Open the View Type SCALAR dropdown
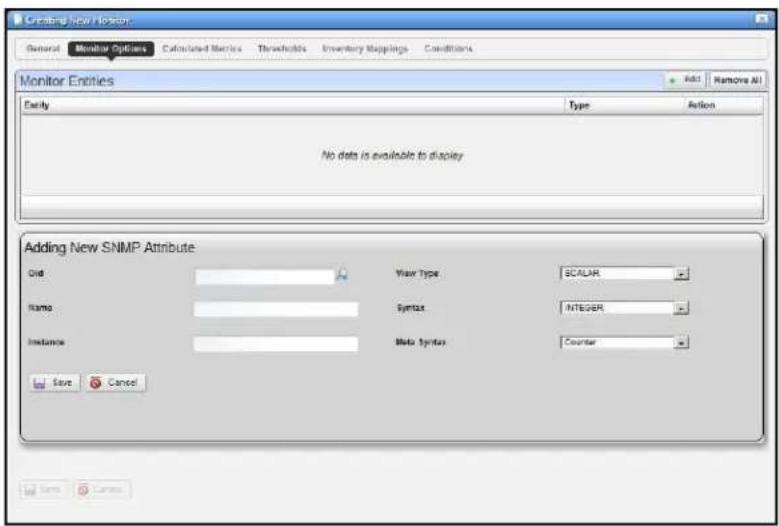 (624, 274)
